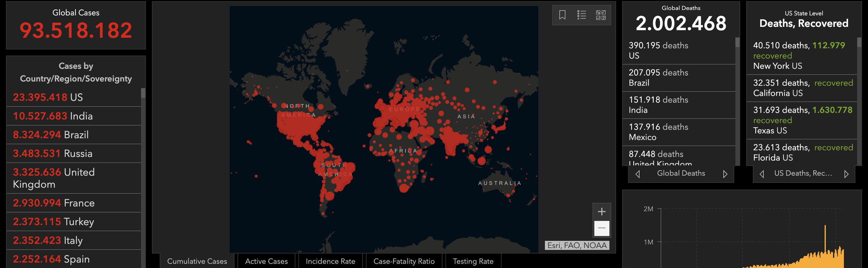Viewport: 868px width, 268px height.
Task: Select the Case-Fatality Ratio tab
Action: pos(404,261)
